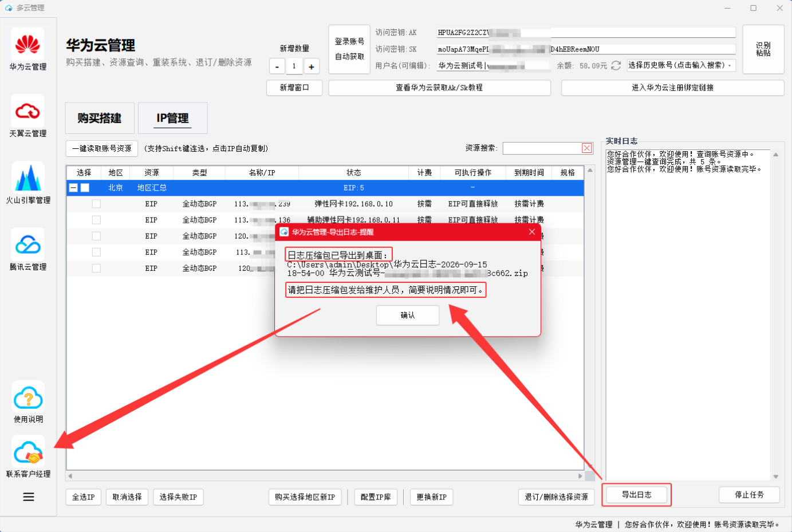Focus the 访问密钥 AK input field
The image size is (792, 532).
click(x=586, y=33)
